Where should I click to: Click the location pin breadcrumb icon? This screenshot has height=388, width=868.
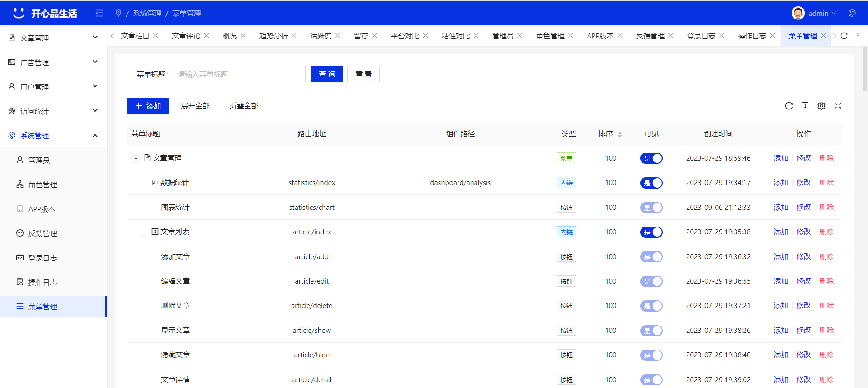click(x=118, y=13)
